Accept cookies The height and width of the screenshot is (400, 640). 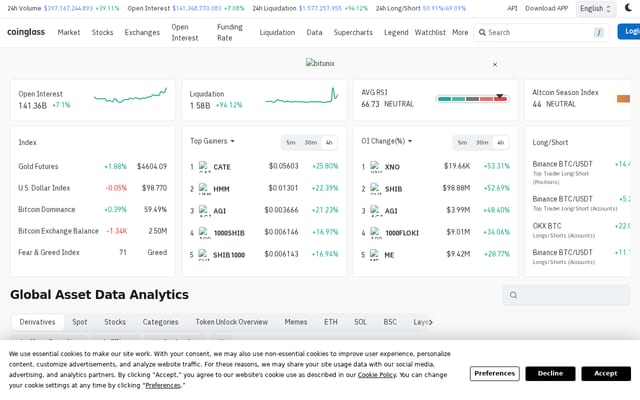[x=606, y=373]
